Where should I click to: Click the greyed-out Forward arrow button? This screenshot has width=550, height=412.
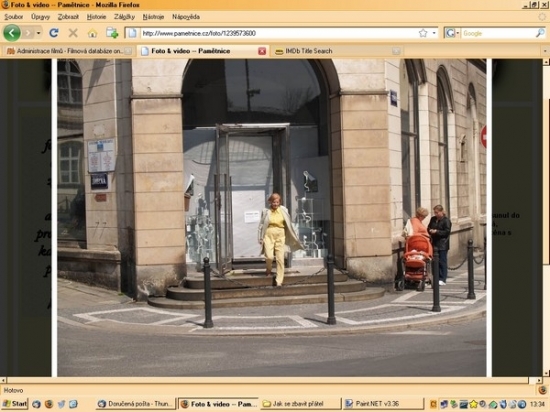(x=28, y=33)
